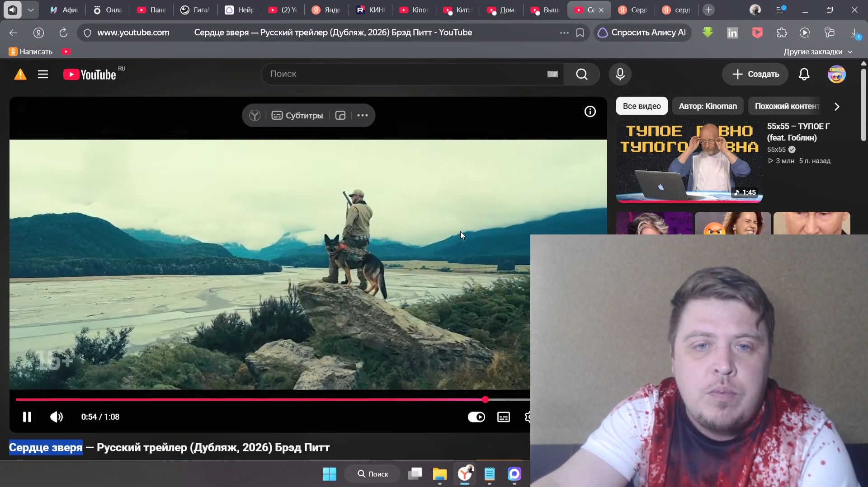Open the Windows Start menu

330,474
